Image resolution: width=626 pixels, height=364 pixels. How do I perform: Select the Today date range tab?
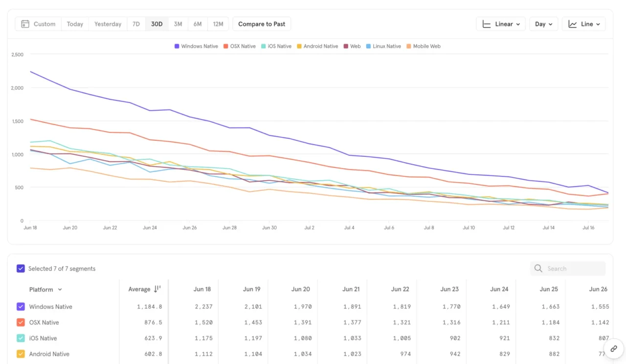pyautogui.click(x=75, y=24)
